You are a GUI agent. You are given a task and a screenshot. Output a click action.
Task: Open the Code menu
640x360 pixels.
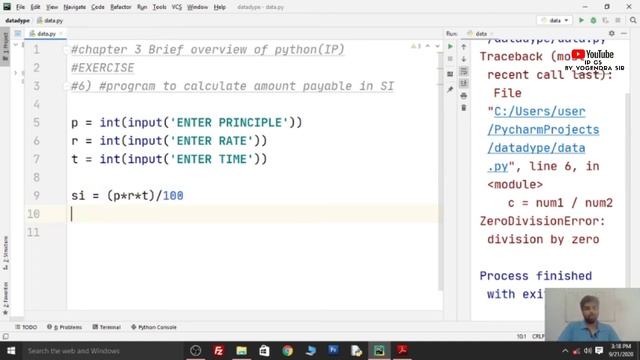pyautogui.click(x=98, y=7)
